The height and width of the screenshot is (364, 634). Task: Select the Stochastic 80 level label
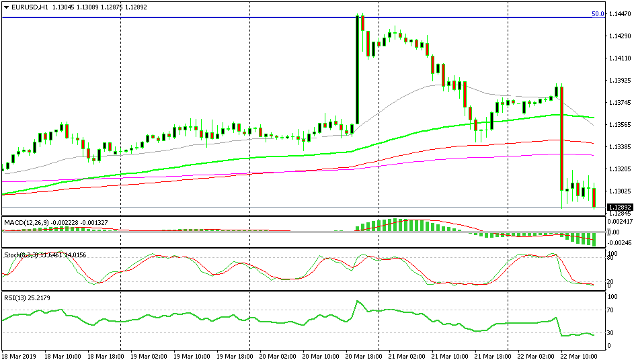[x=610, y=258]
